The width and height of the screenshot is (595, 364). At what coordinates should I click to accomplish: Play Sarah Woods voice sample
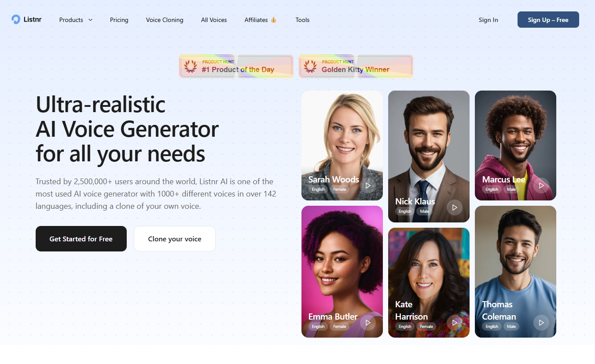coord(368,186)
